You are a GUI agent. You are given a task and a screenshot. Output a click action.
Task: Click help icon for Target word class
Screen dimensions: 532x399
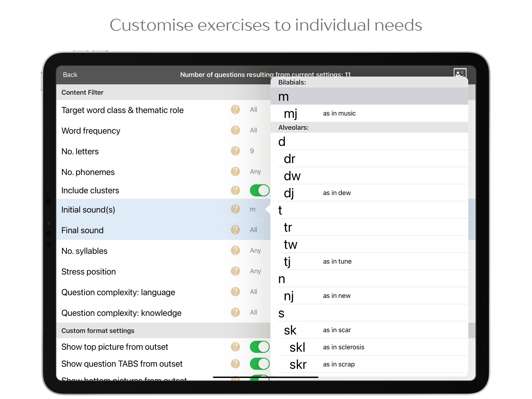coord(235,110)
